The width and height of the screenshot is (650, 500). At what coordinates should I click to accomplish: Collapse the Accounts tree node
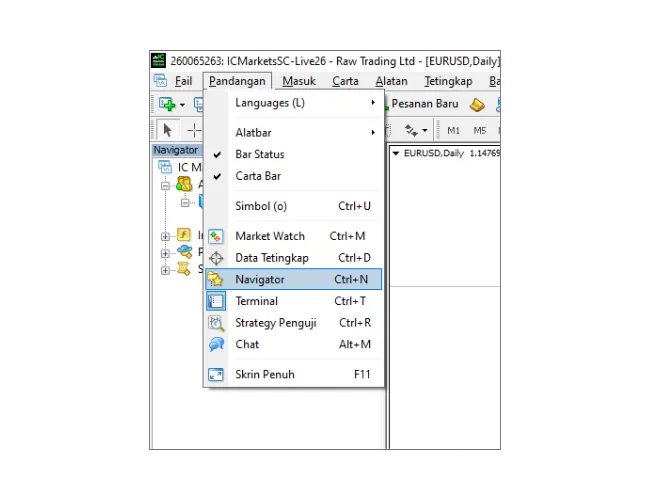[165, 186]
